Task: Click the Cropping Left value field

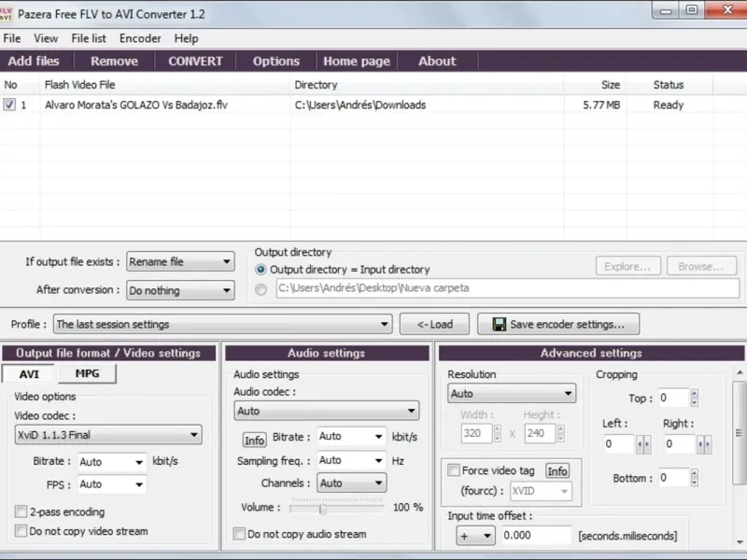Action: (x=618, y=444)
